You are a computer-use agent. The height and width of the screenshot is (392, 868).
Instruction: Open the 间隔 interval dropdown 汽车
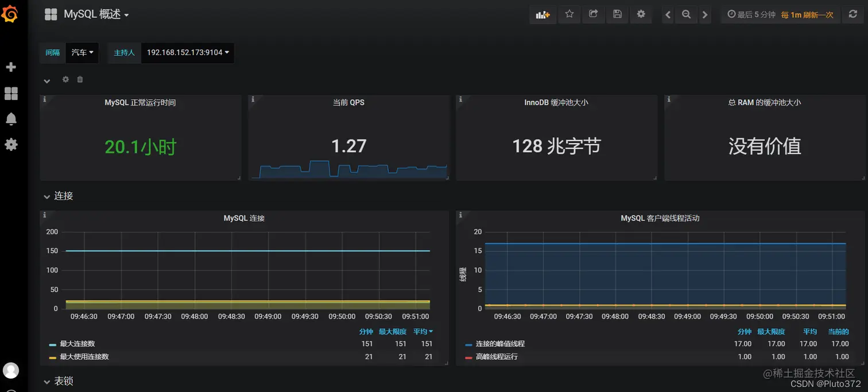click(x=82, y=52)
